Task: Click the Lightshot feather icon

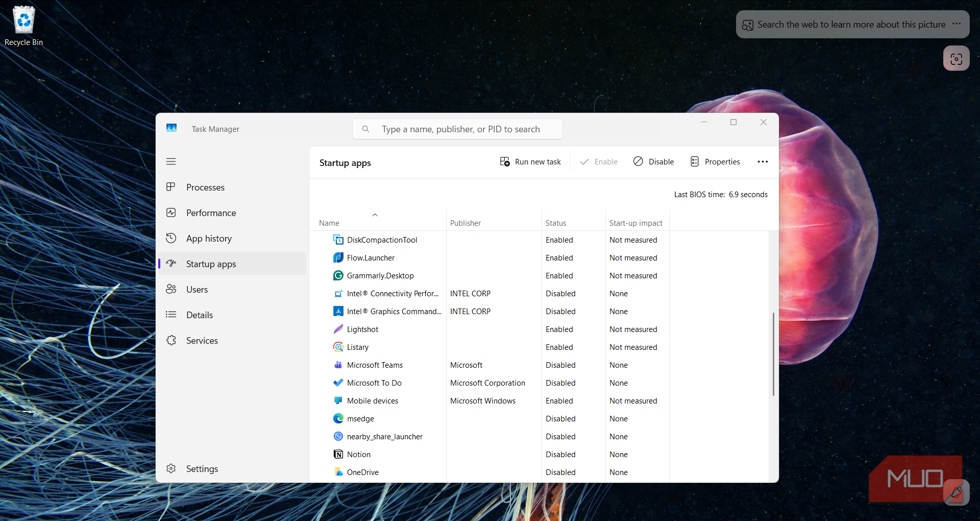Action: 338,329
